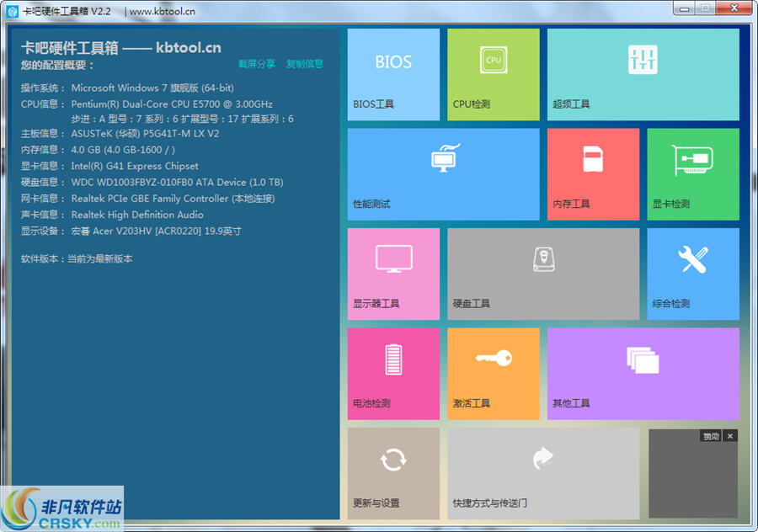The image size is (758, 532).
Task: Dismiss the ad with its × button
Action: (x=730, y=436)
